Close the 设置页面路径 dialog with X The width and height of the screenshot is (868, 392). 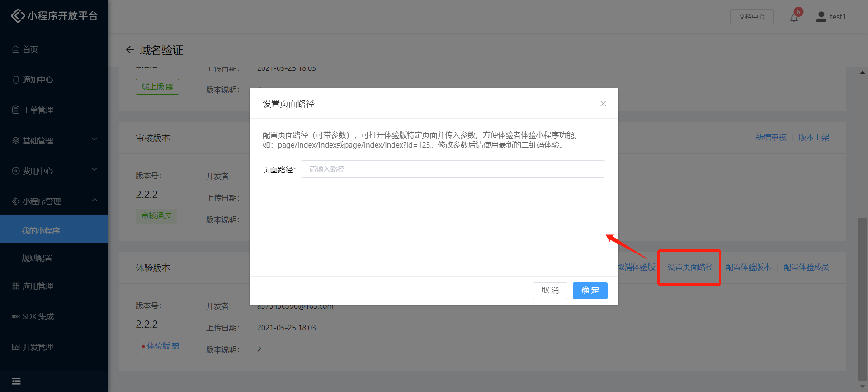(603, 104)
